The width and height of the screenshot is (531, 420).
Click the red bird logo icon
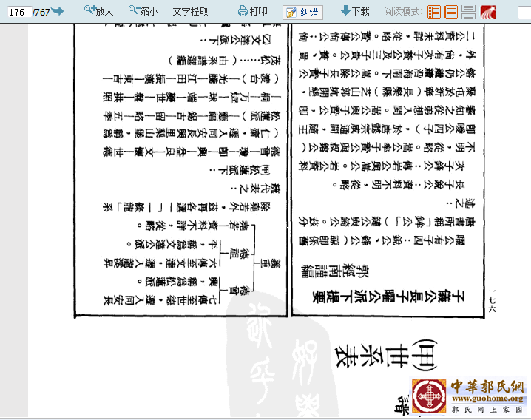pyautogui.click(x=488, y=12)
